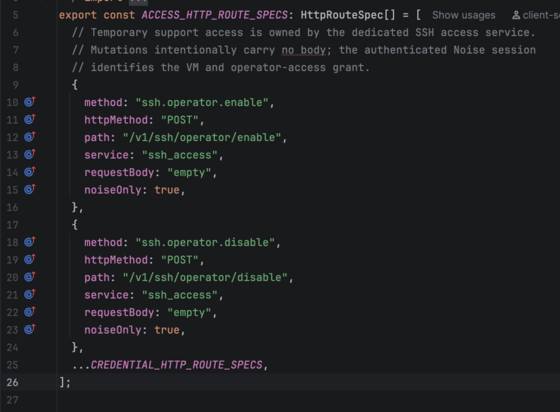Click the HttpRouteSpec type reference
The width and height of the screenshot is (560, 412).
(x=342, y=15)
